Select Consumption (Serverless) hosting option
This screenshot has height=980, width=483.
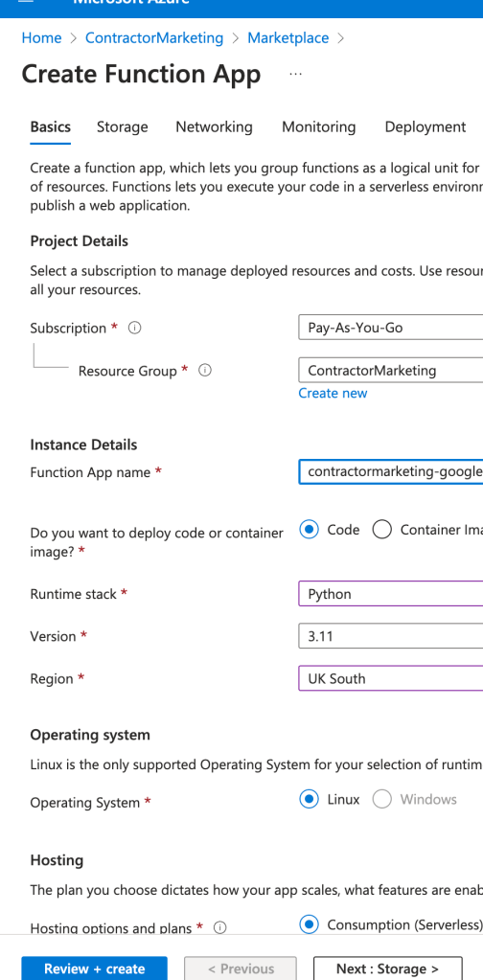pos(309,924)
